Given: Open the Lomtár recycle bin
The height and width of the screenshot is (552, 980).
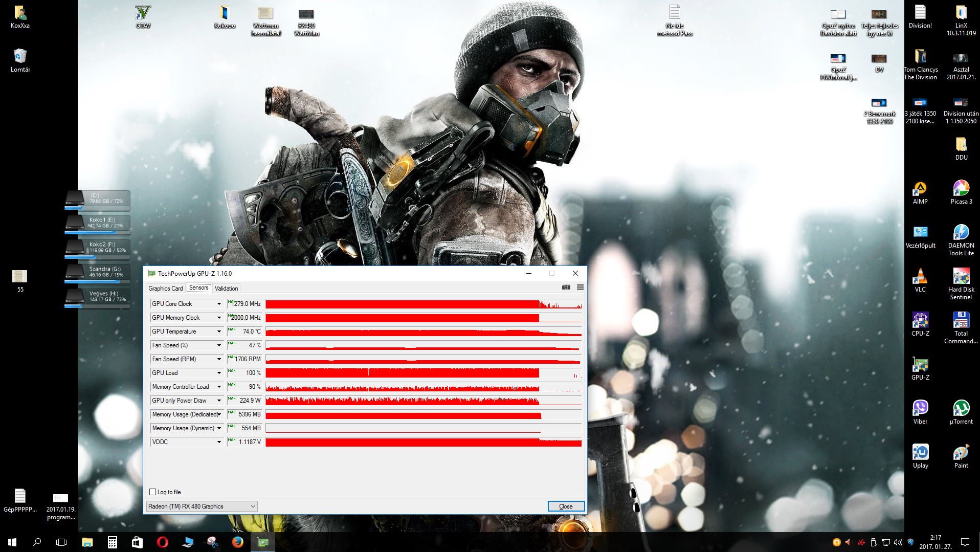Looking at the screenshot, I should [x=20, y=60].
